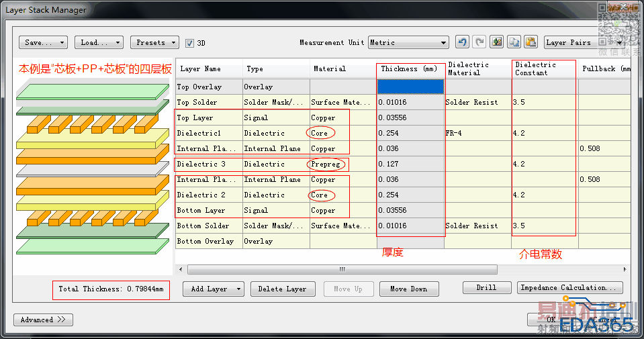The height and width of the screenshot is (339, 644).
Task: Select the Bottom Overlay layer name
Action: coord(209,241)
